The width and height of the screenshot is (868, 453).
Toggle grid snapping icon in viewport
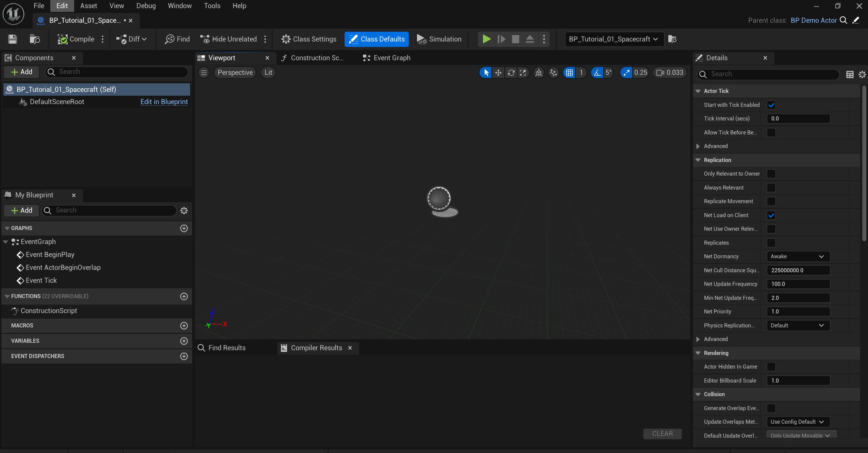tap(569, 72)
